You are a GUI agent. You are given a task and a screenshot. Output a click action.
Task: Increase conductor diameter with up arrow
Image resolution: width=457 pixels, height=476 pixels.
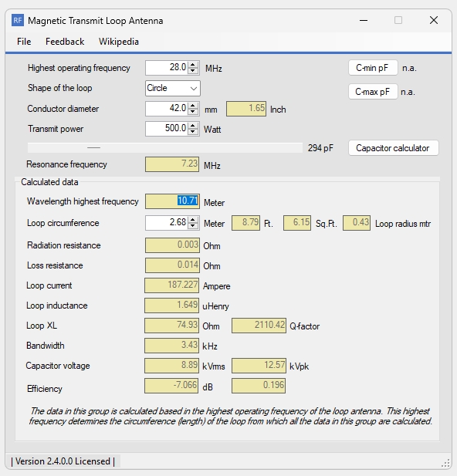coord(193,106)
